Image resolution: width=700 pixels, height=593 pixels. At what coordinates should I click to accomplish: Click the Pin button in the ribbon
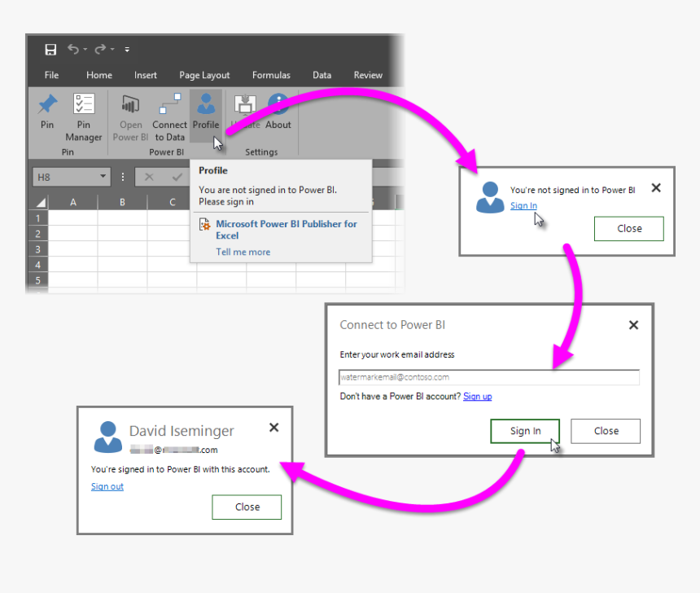coord(47,112)
